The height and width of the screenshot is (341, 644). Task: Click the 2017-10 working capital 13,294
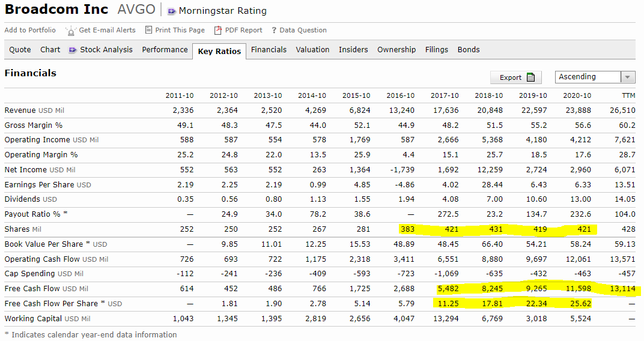[x=446, y=319]
